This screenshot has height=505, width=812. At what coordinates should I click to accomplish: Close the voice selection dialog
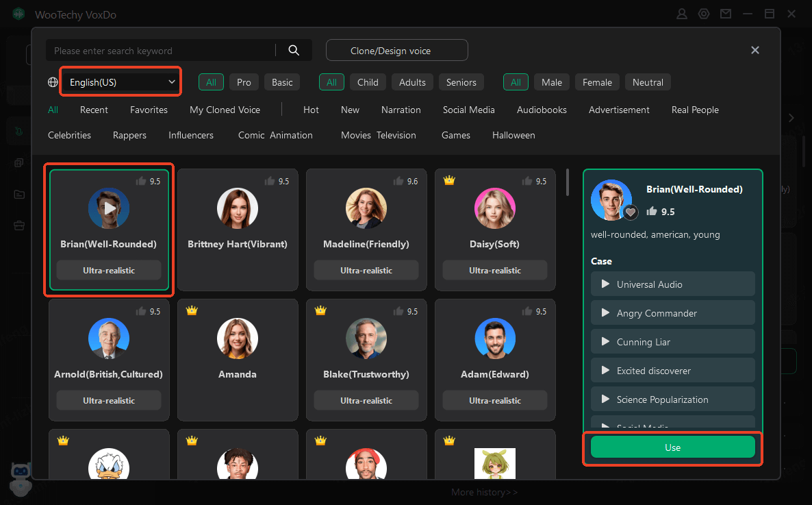pyautogui.click(x=755, y=50)
